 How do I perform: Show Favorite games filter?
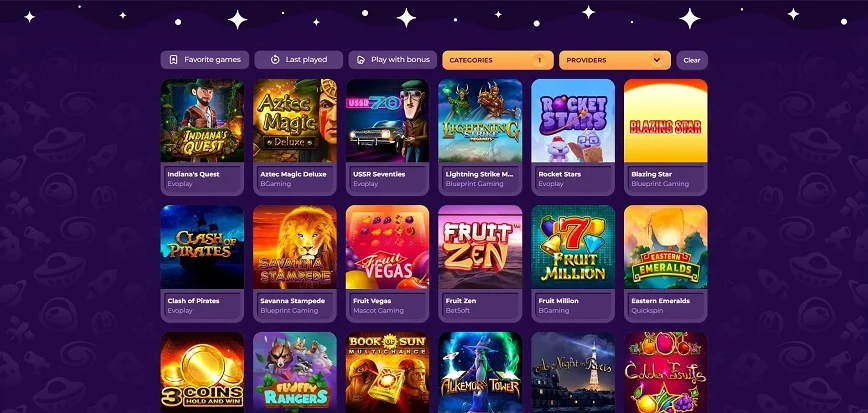[x=205, y=60]
